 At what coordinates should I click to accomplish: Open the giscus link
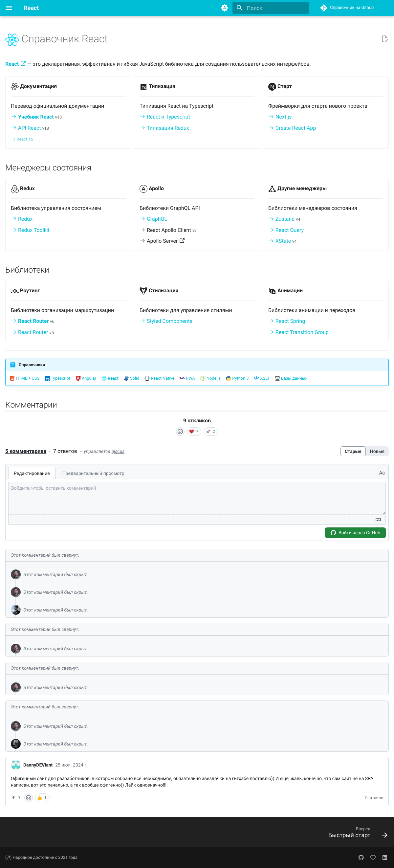(x=118, y=452)
